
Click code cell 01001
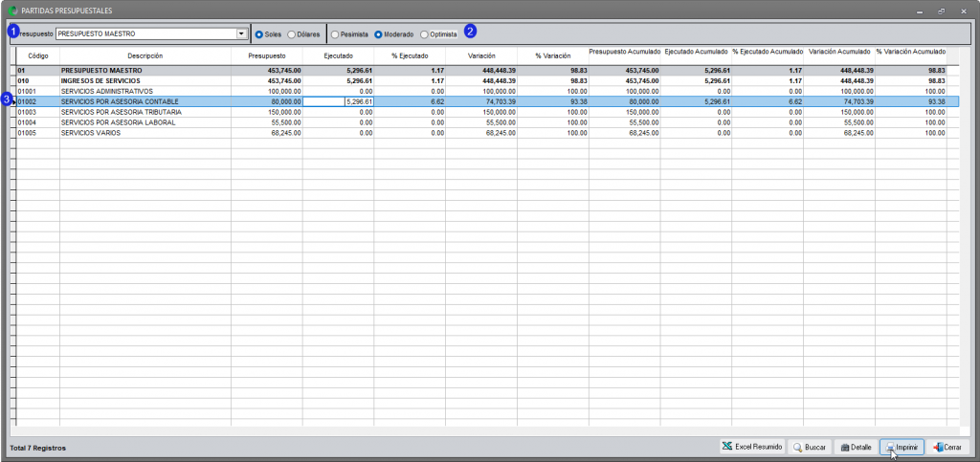[x=38, y=91]
